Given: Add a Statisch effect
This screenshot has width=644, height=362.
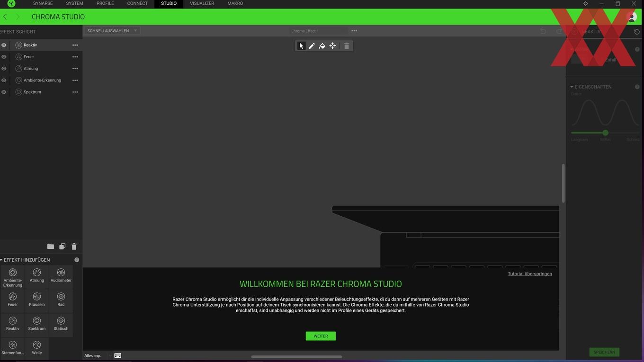Looking at the screenshot, I should point(61,325).
